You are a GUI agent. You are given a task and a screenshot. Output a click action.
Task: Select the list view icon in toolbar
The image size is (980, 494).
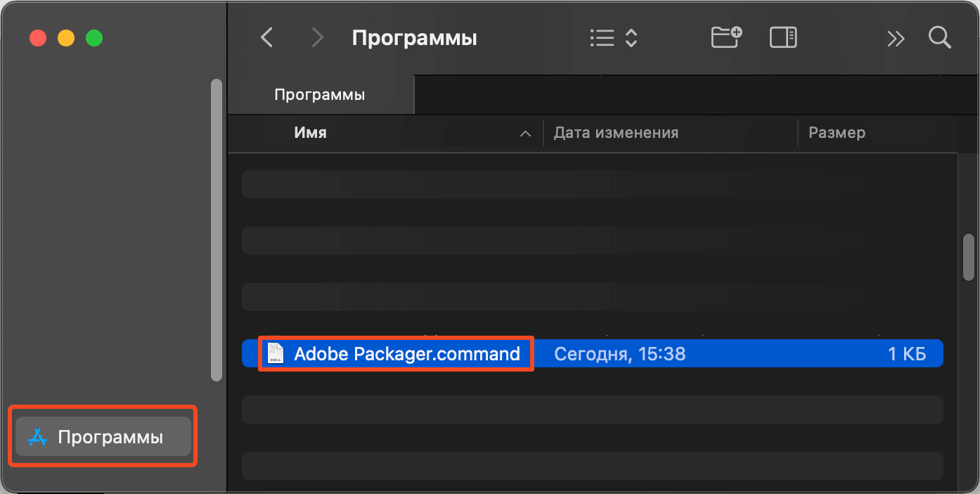pos(602,37)
